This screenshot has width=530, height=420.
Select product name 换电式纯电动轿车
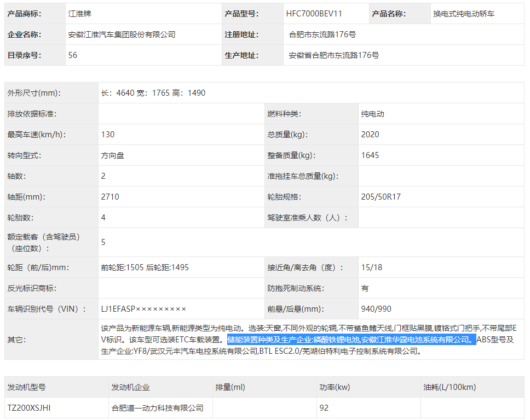[x=464, y=14]
